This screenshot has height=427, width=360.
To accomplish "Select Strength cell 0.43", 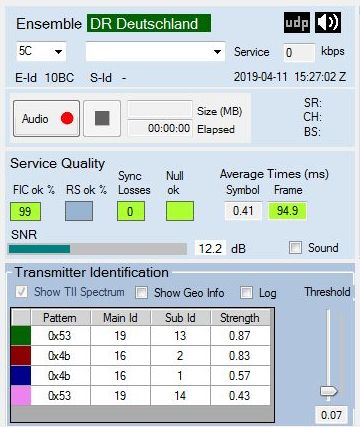I will [240, 395].
